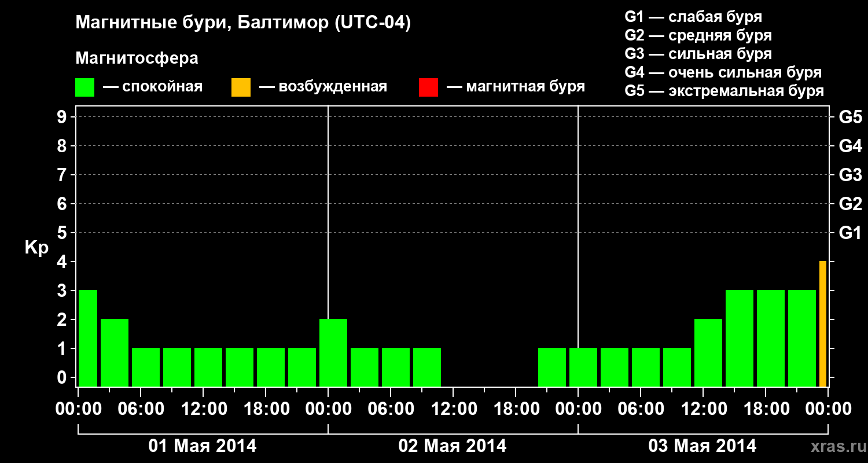Click the '— спокойная' legend label
Image resolution: width=868 pixels, height=463 pixels.
pos(153,87)
